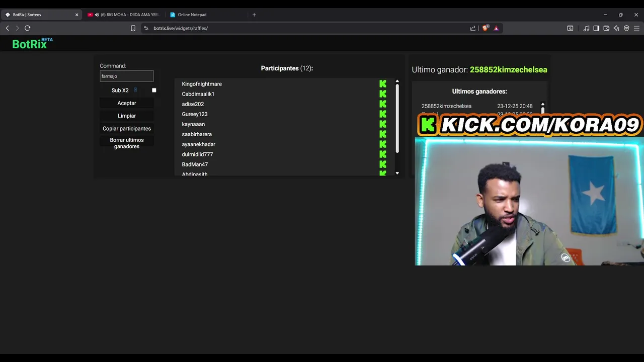The image size is (644, 362).
Task: Open a new browser tab
Action: pos(254,15)
